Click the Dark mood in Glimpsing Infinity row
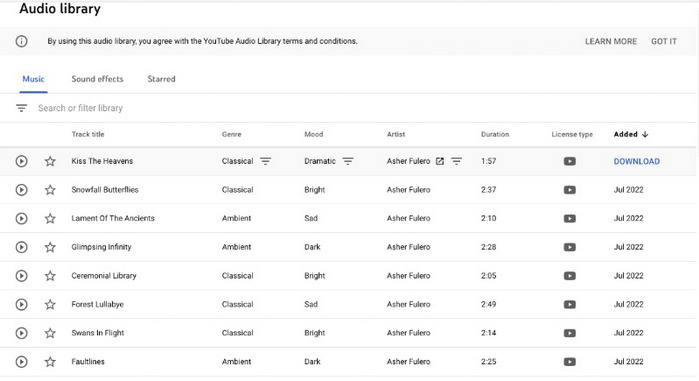The image size is (699, 381). [x=312, y=247]
